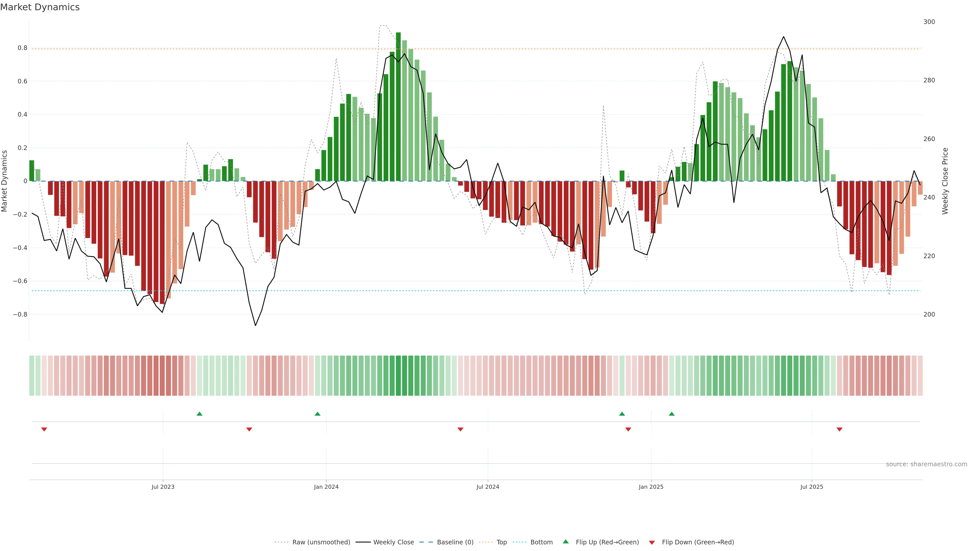Click the Weekly Close Price axis title
Screen dimensions: 980x551
(x=945, y=181)
